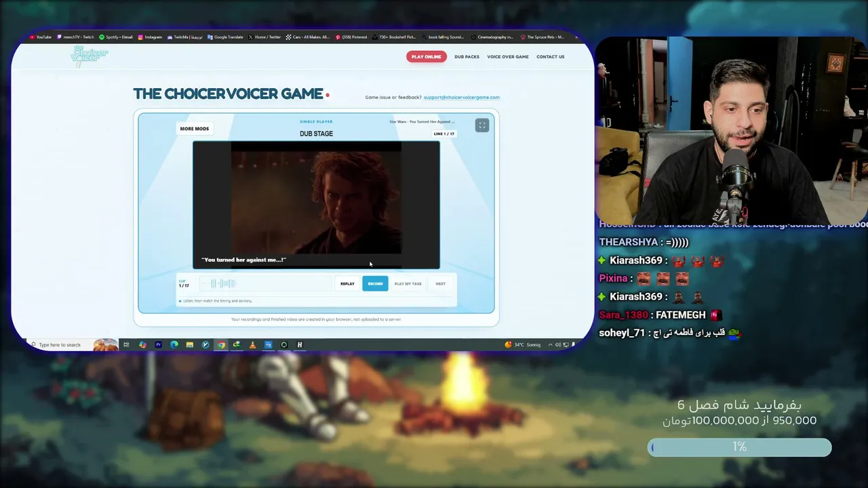The image size is (868, 488).
Task: Click the Play Online button
Action: (427, 56)
